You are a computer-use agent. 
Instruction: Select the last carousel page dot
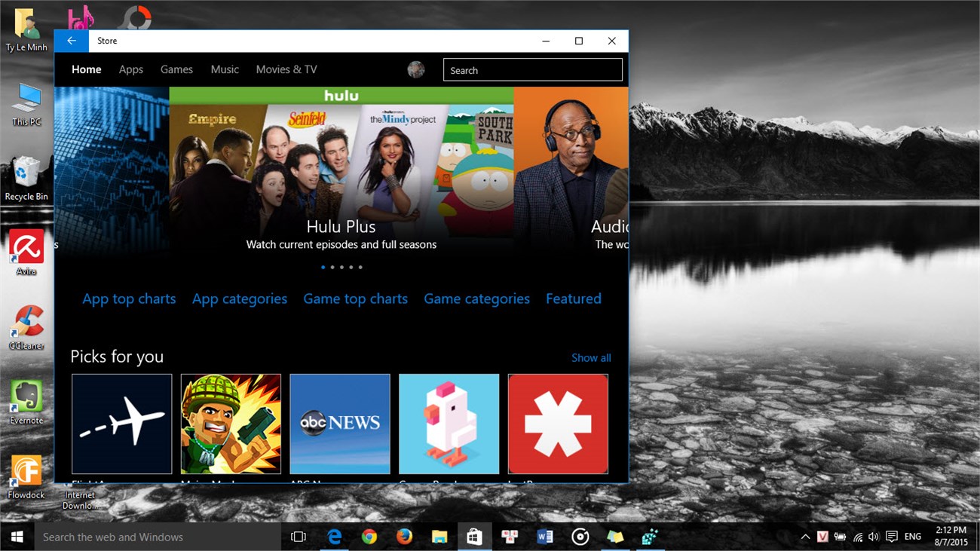tap(360, 267)
